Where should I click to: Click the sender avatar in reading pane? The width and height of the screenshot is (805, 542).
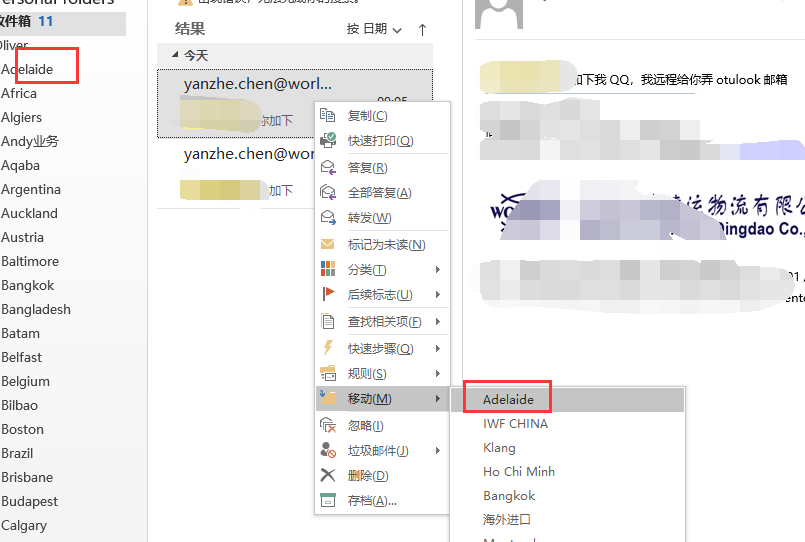(x=499, y=14)
